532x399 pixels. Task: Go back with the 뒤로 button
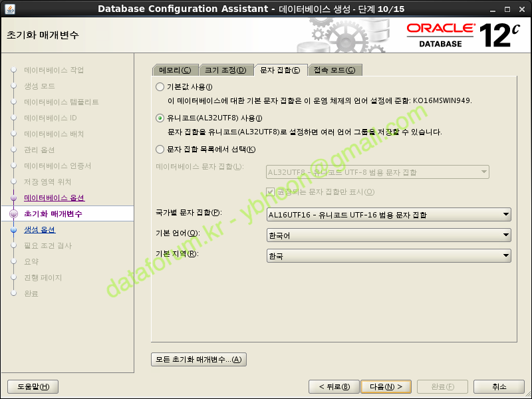click(334, 387)
